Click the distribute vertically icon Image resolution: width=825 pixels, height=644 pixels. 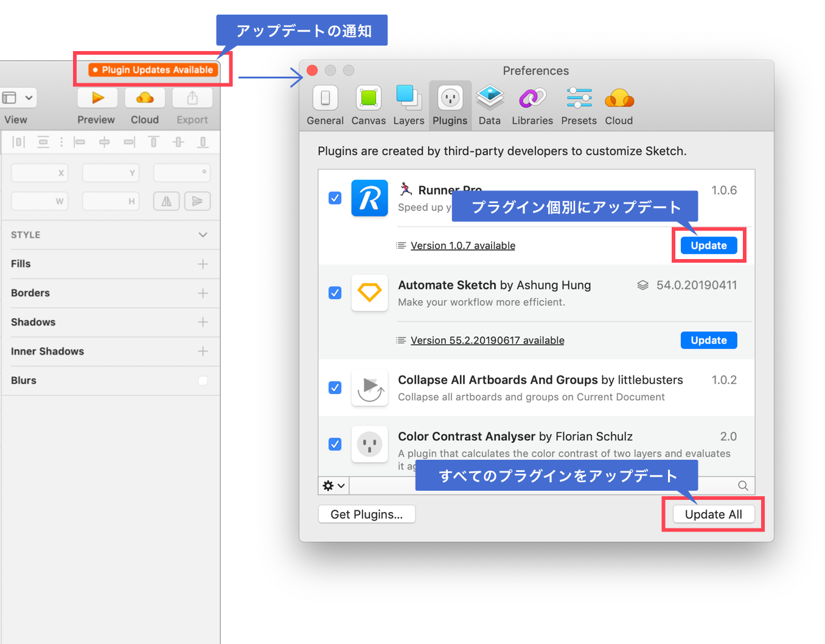[43, 142]
